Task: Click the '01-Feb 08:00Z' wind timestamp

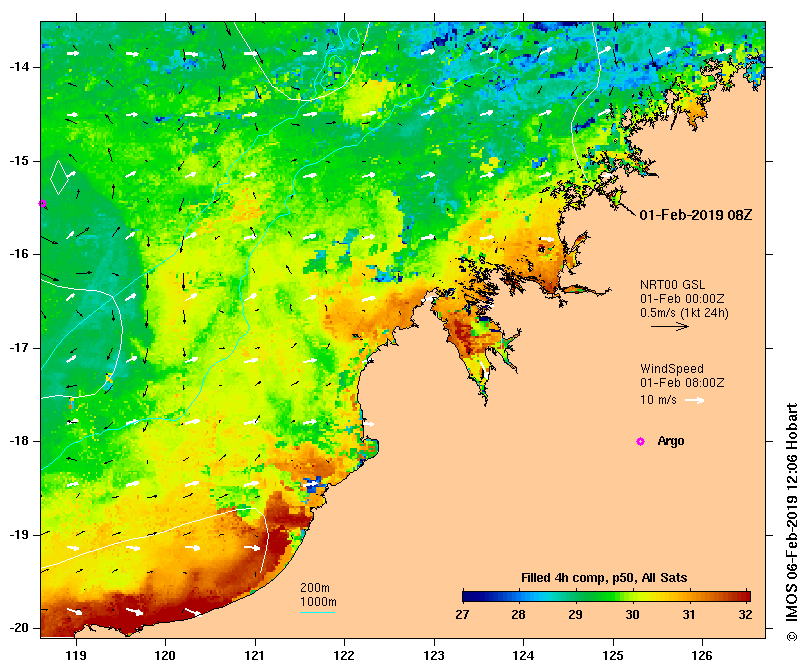Action: [682, 383]
